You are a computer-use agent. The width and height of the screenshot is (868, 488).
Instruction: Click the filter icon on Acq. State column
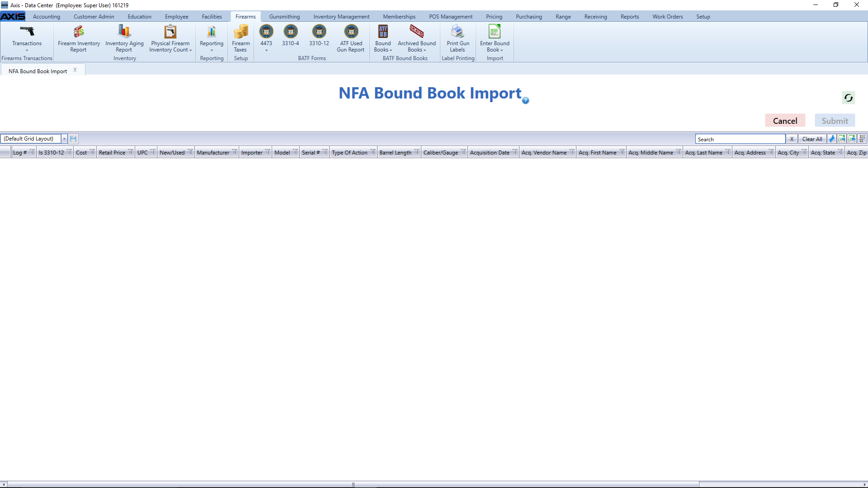click(840, 152)
